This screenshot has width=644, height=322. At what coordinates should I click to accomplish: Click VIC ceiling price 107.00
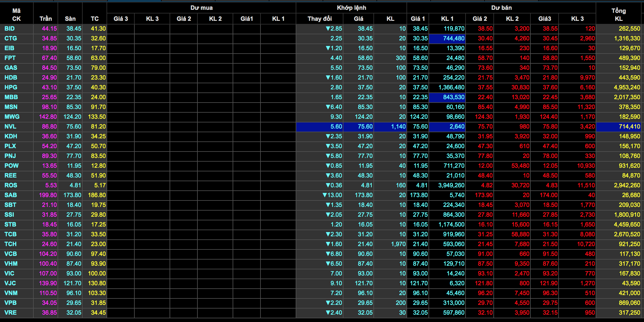click(x=48, y=273)
